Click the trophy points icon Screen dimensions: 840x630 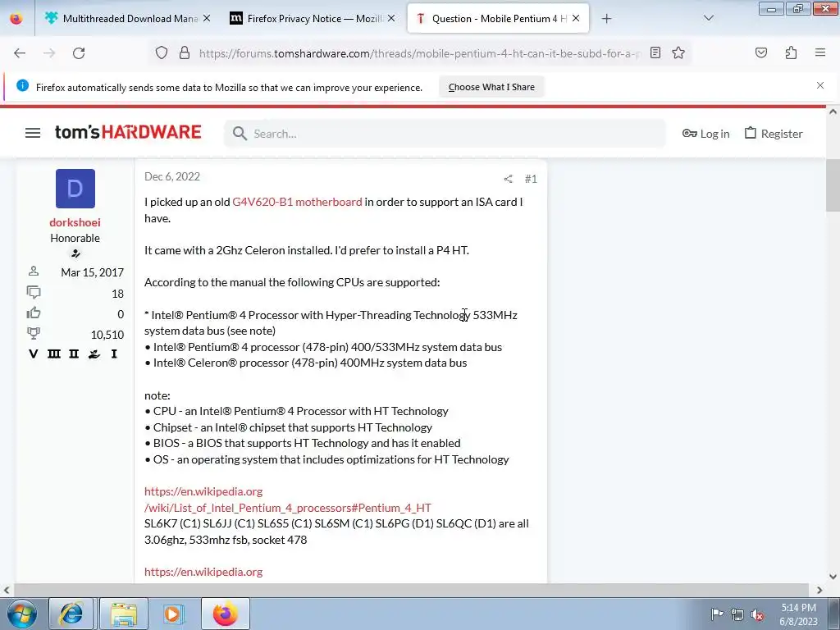[33, 333]
